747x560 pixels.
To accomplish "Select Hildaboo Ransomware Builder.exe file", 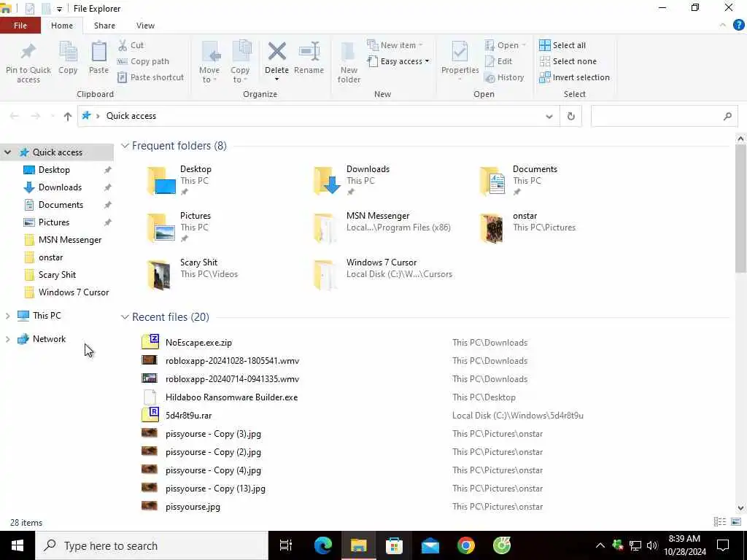I will tap(231, 397).
